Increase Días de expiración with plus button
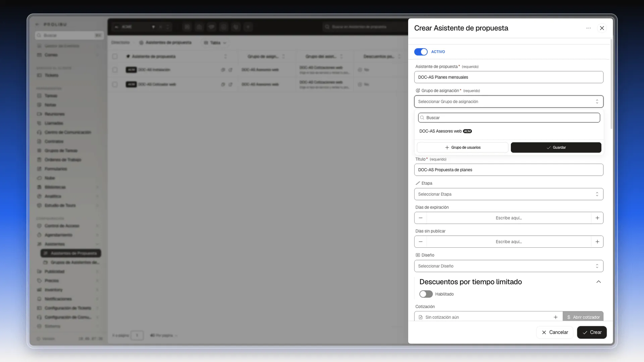This screenshot has height=362, width=644. (x=597, y=218)
